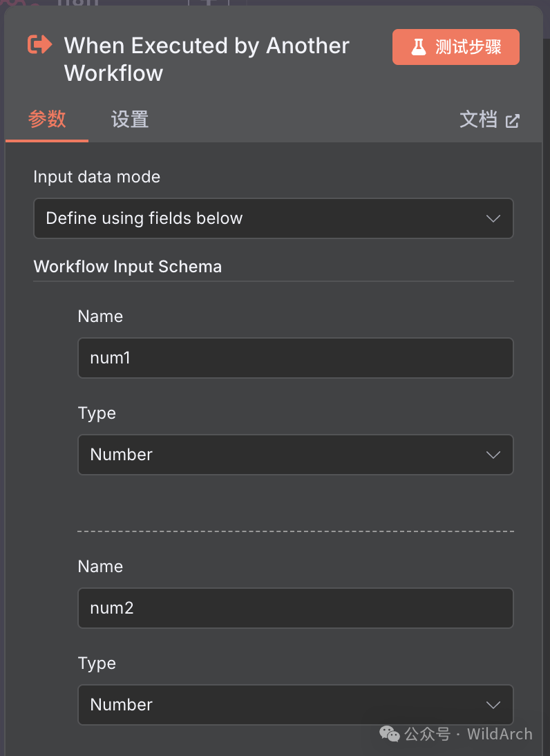
Task: Focus the Name field containing num2
Action: [295, 608]
